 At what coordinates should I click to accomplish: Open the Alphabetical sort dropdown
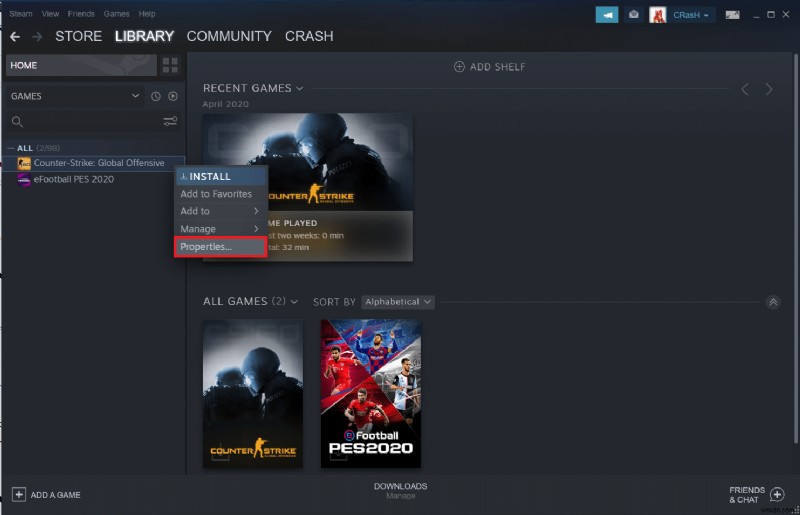click(398, 302)
